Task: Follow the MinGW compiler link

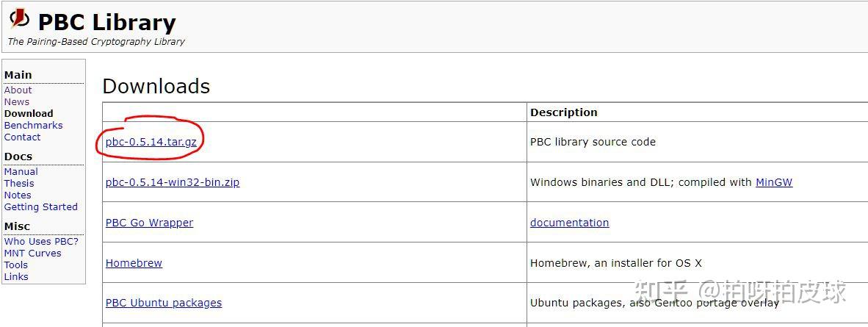Action: click(773, 182)
